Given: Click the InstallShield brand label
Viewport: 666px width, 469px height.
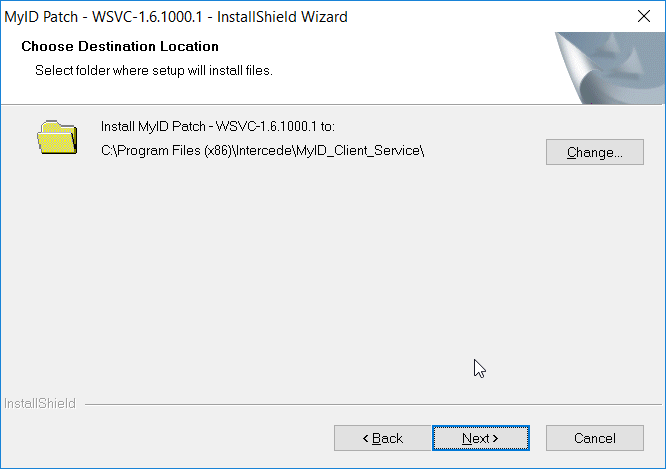Looking at the screenshot, I should point(40,404).
